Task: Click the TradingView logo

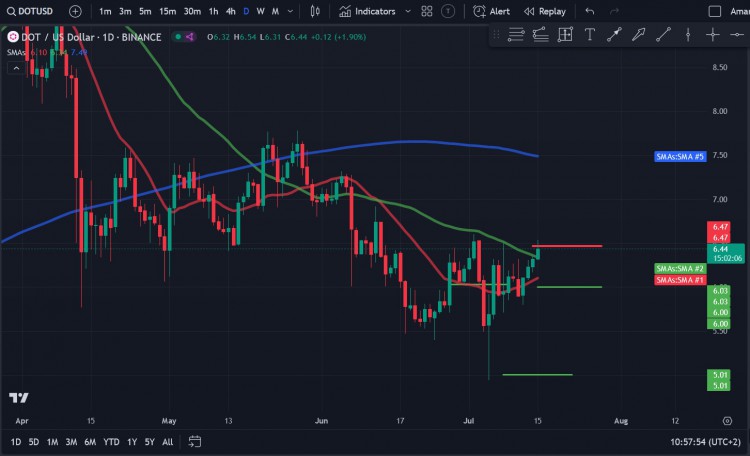Action: (19, 398)
